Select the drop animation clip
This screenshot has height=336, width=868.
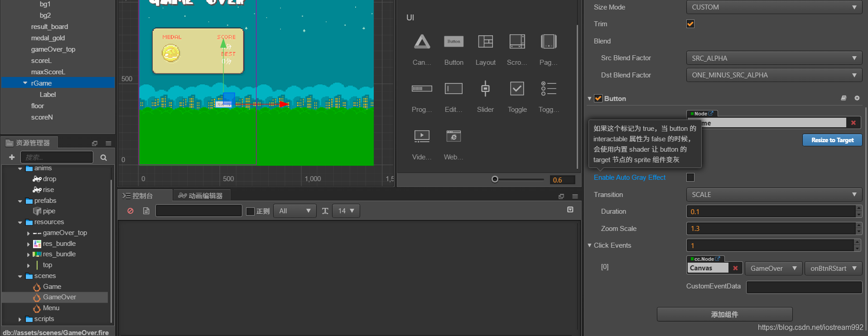[49, 179]
